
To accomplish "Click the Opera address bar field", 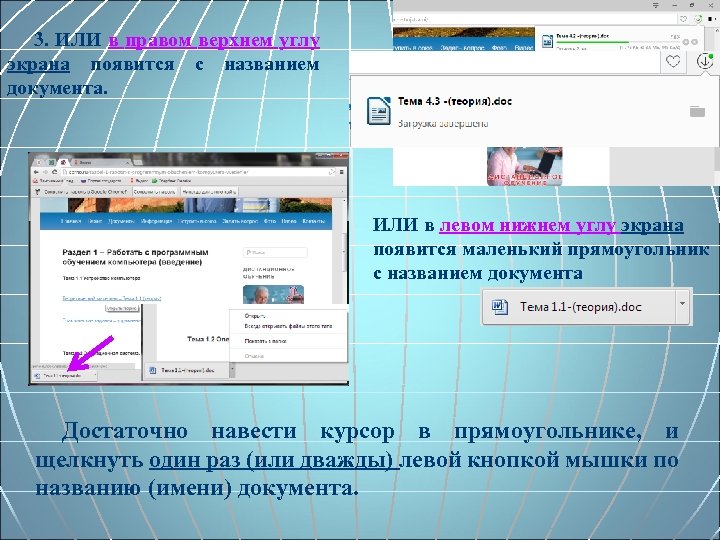I will click(x=535, y=19).
